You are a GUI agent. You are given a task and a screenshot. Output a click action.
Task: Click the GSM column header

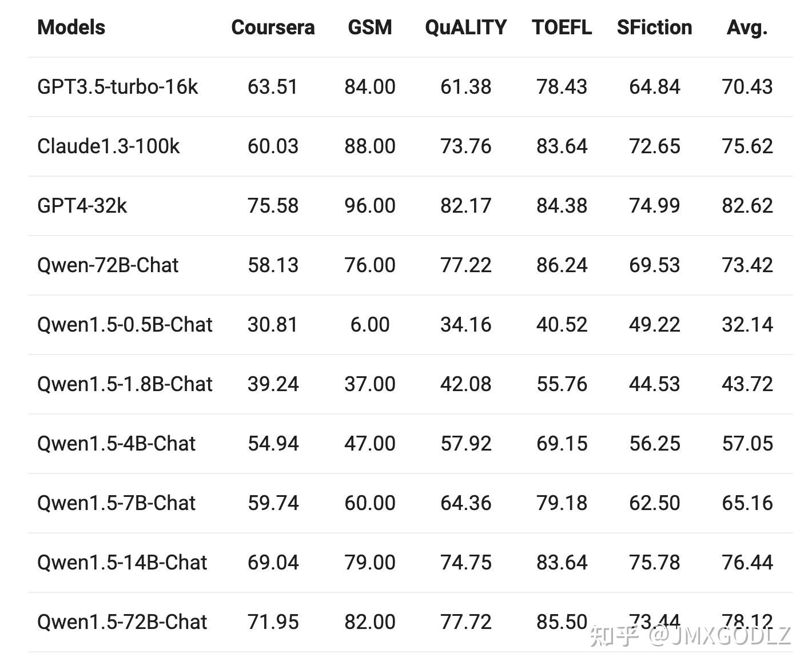click(x=370, y=27)
